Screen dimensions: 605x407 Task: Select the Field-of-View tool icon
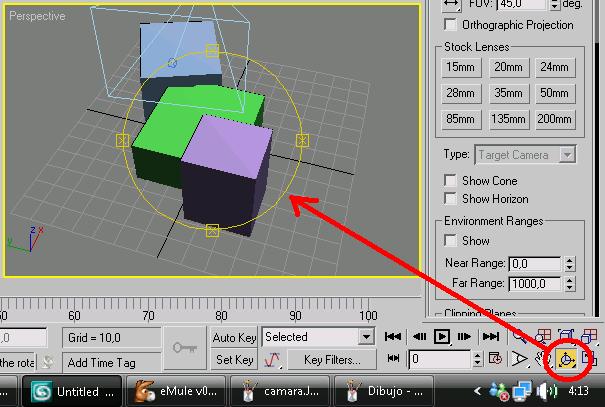pyautogui.click(x=519, y=359)
